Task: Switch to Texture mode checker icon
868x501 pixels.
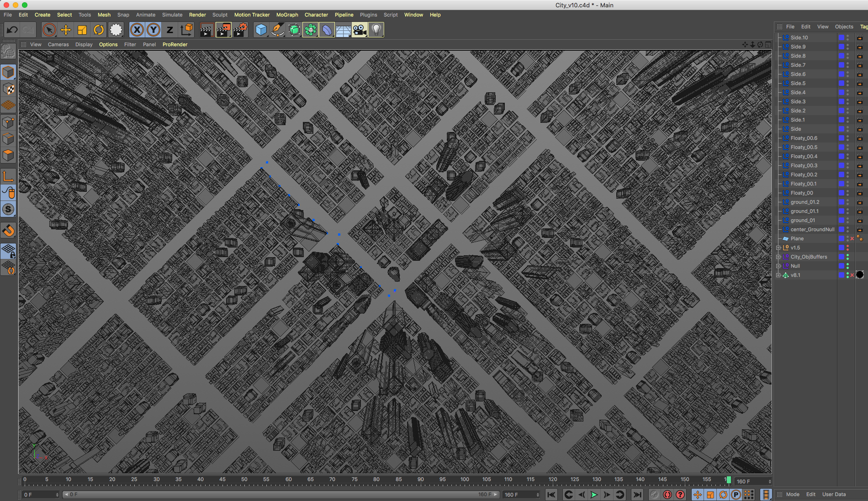Action: point(8,89)
